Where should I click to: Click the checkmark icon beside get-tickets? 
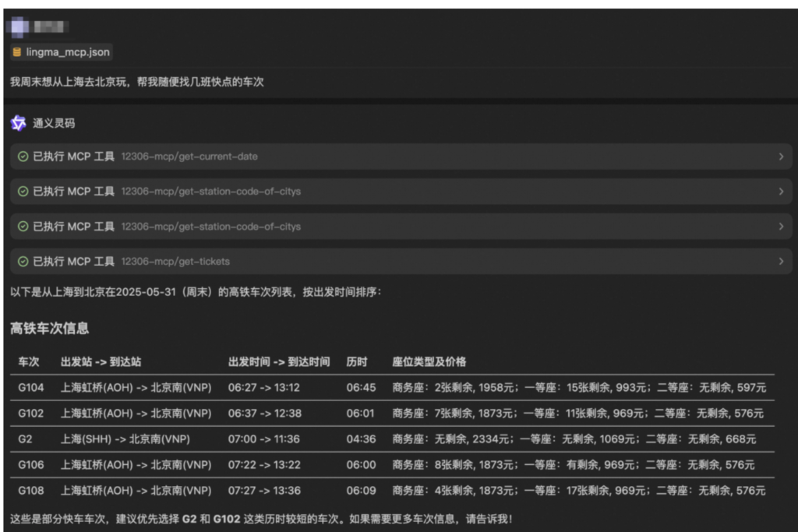[23, 262]
